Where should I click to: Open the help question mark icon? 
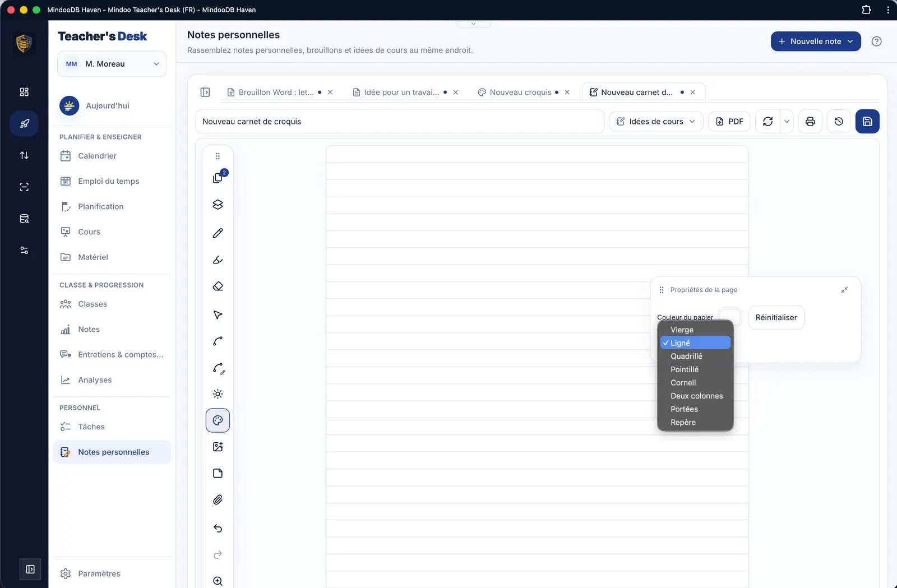pyautogui.click(x=877, y=41)
